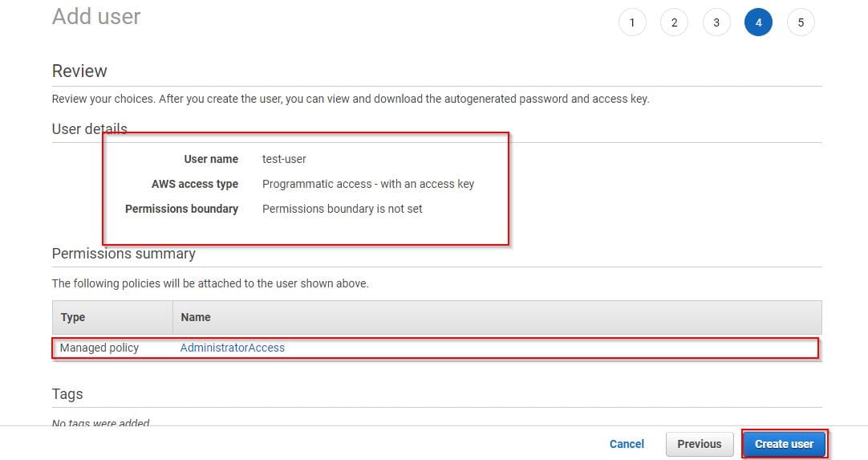Go to wizard step 1 circle

point(632,22)
